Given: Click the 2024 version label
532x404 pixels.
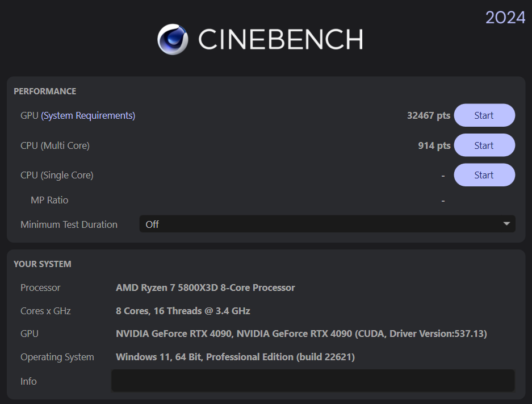Looking at the screenshot, I should [505, 17].
